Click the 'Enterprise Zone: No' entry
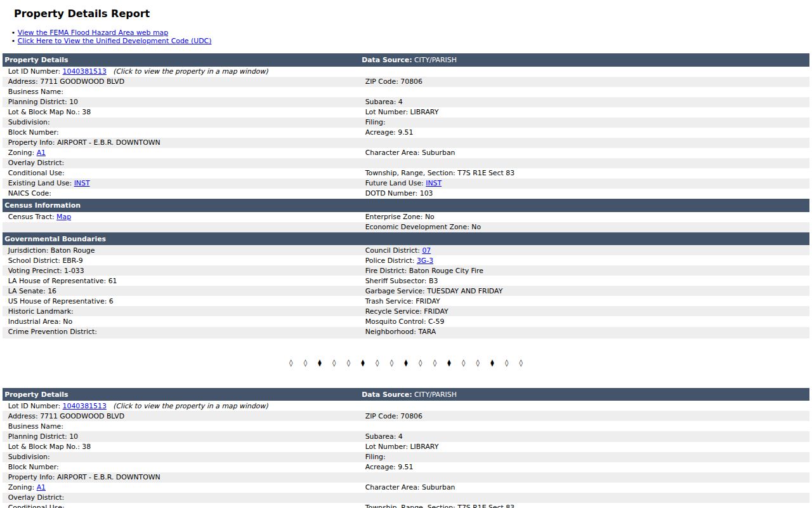This screenshot has width=812, height=508. point(400,217)
